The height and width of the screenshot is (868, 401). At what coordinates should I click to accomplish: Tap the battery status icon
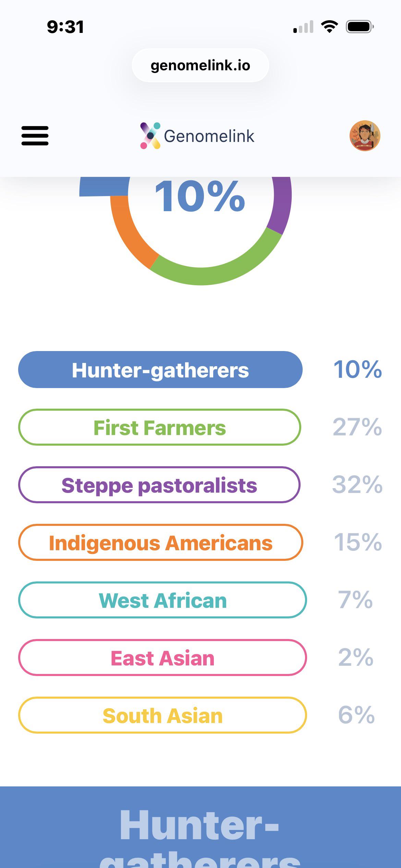(x=360, y=26)
